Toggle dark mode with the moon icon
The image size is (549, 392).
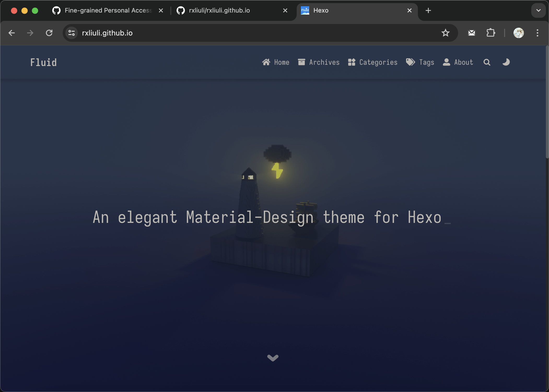click(x=506, y=62)
